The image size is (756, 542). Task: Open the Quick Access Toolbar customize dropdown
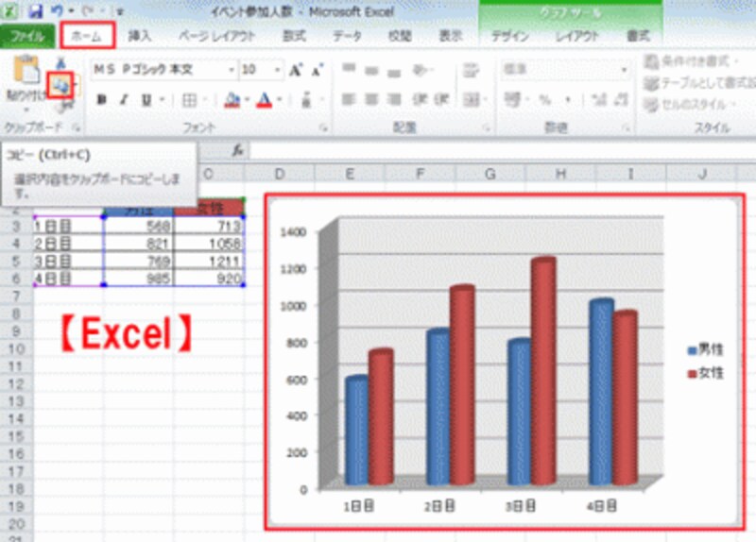(x=119, y=11)
